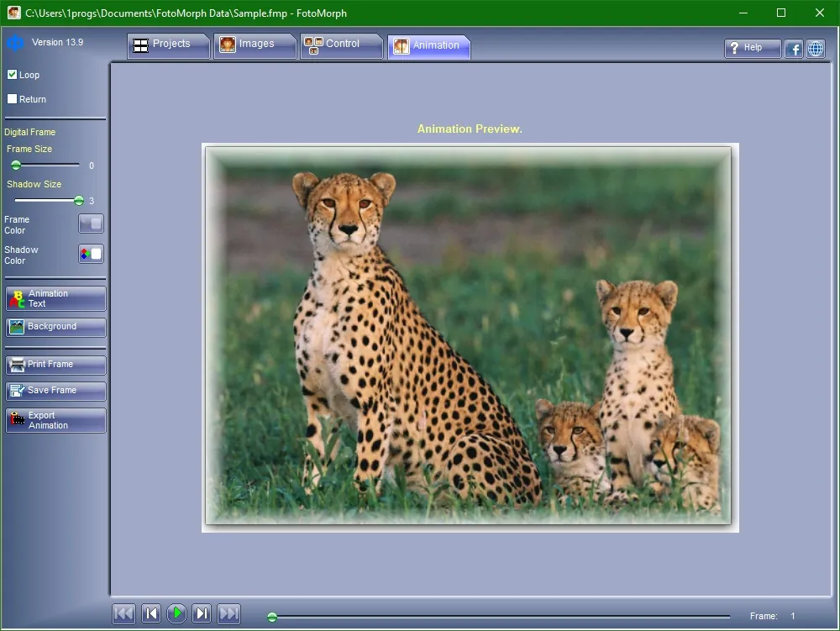Select the Animation tab

429,46
